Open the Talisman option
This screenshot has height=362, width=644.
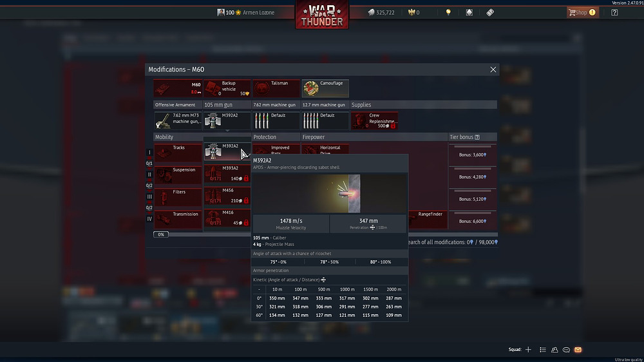276,88
